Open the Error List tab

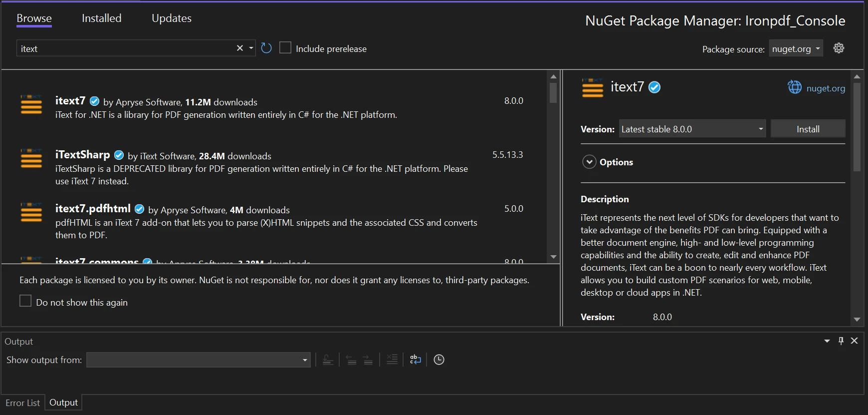pos(22,403)
